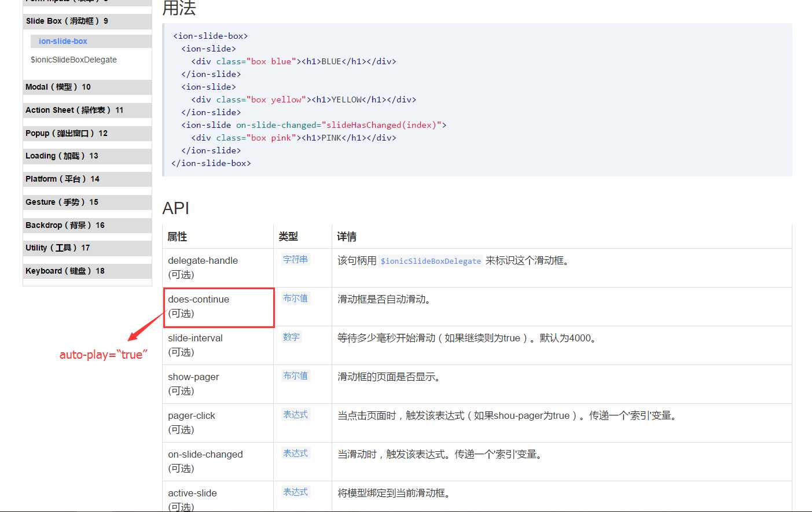Click the show-pager attribute cell

pyautogui.click(x=218, y=384)
